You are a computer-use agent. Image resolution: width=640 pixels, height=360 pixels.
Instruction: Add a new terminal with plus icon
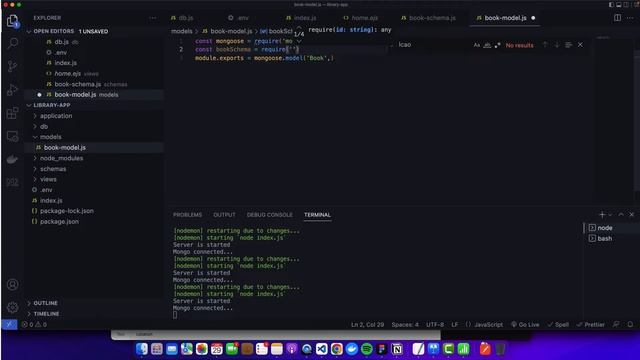coord(602,215)
